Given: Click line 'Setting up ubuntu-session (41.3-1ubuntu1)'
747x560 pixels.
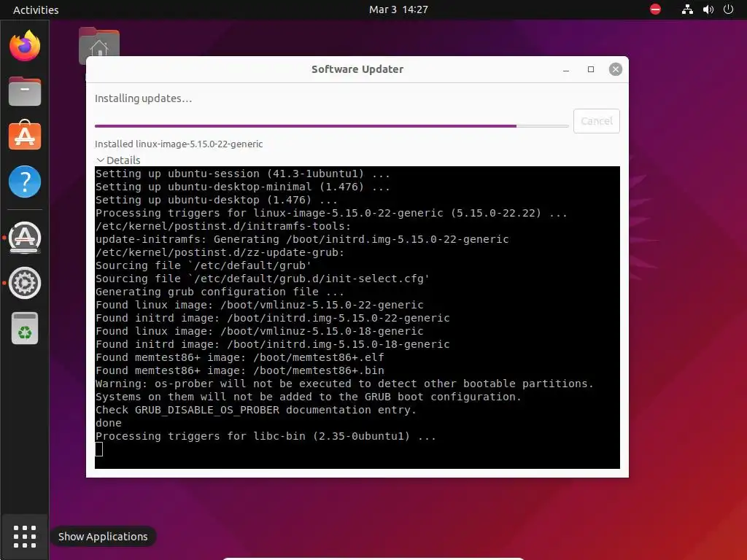Looking at the screenshot, I should point(242,174).
